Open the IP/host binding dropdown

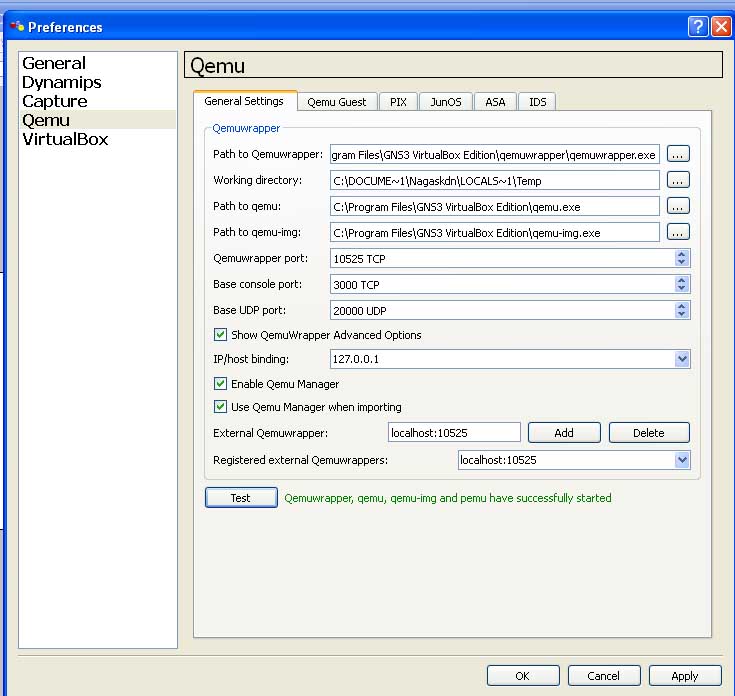(x=682, y=359)
